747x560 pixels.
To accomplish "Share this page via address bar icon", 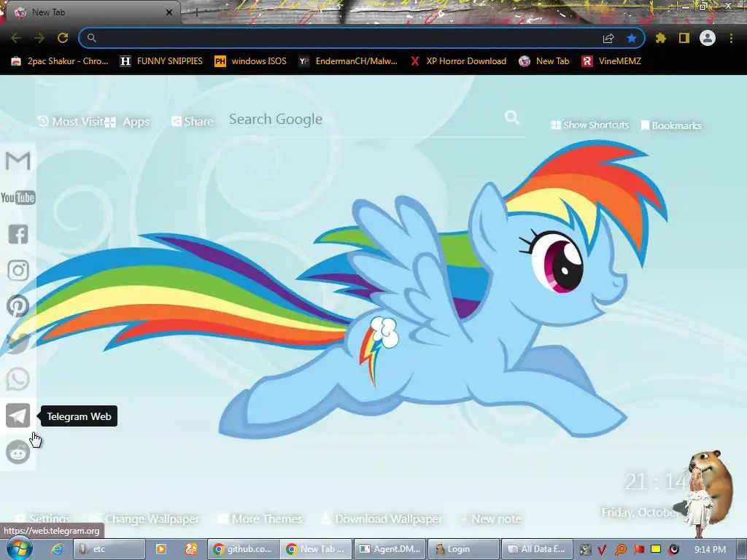I will (x=608, y=38).
